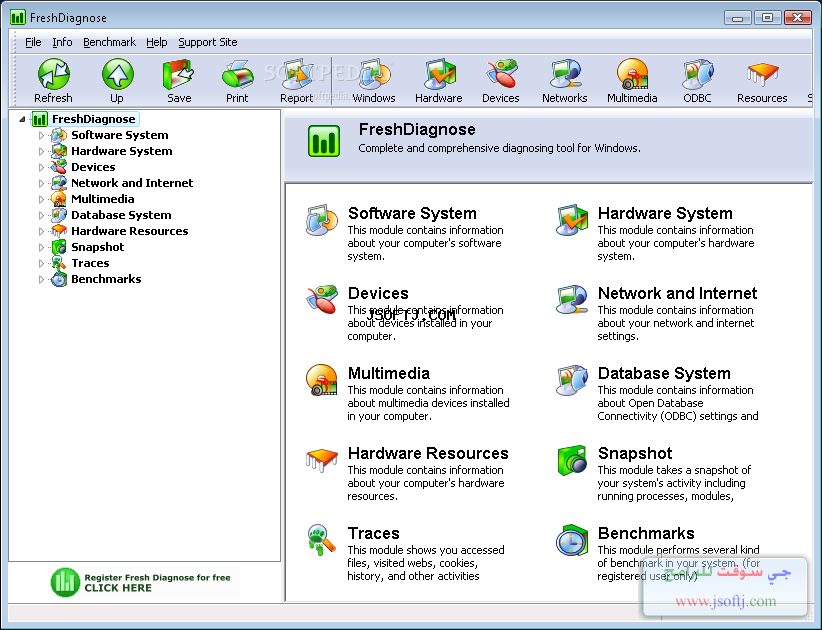Open the Benchmark menu
This screenshot has width=822, height=630.
tap(109, 42)
